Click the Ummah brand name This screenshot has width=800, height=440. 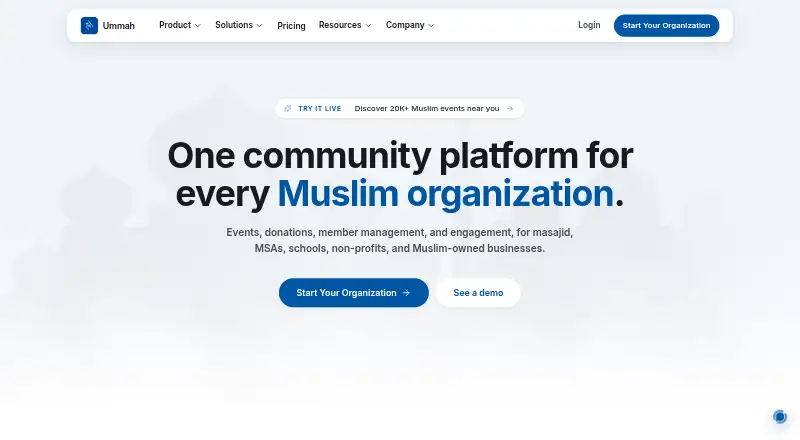pyautogui.click(x=118, y=26)
